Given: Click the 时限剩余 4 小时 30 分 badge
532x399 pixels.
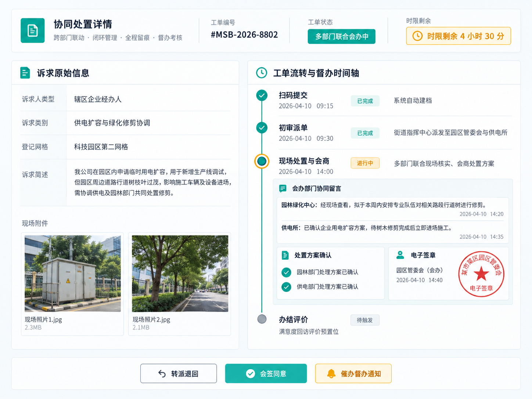Looking at the screenshot, I should [459, 36].
